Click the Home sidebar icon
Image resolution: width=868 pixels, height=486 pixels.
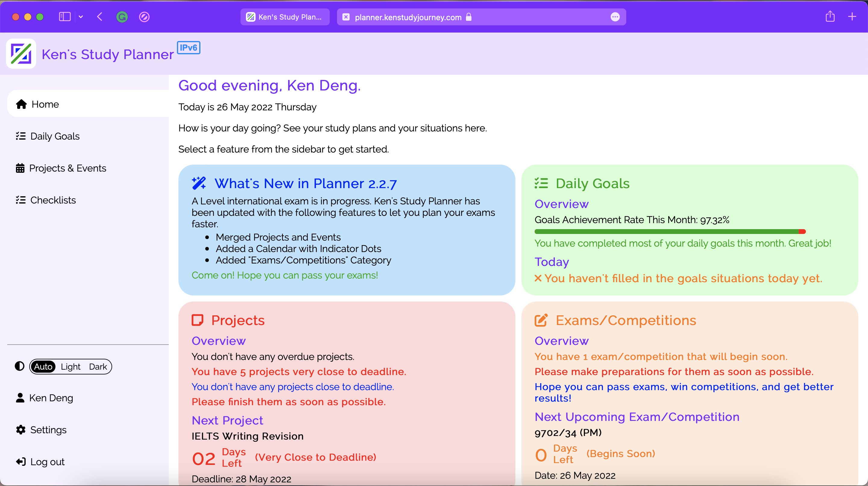(21, 104)
